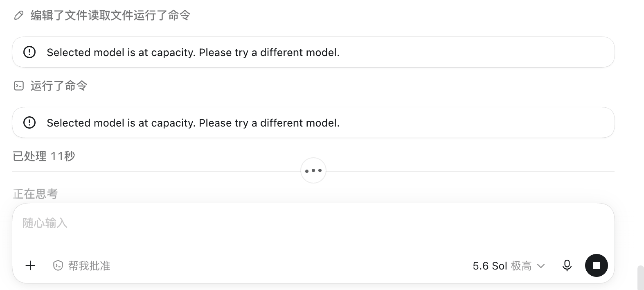Screen dimensions: 644x290
Task: Click the first capacity warning icon
Action: [29, 52]
